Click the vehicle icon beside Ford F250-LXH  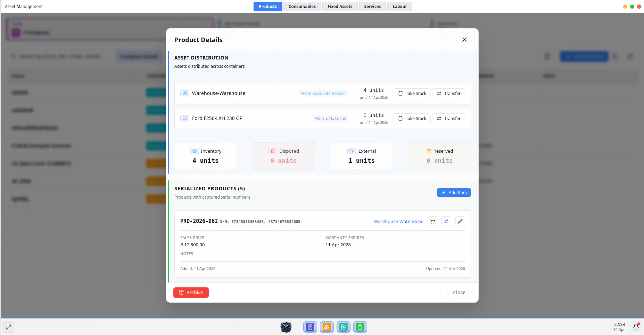coord(184,118)
